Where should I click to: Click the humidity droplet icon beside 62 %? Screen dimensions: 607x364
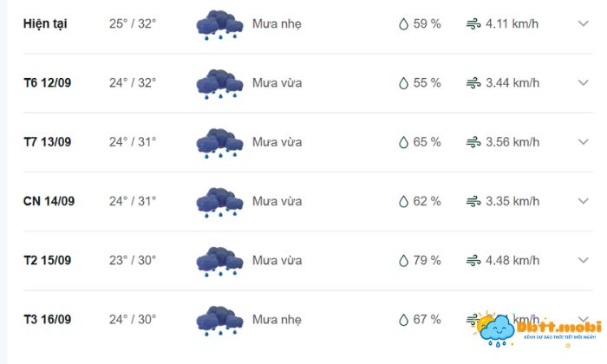(x=403, y=202)
